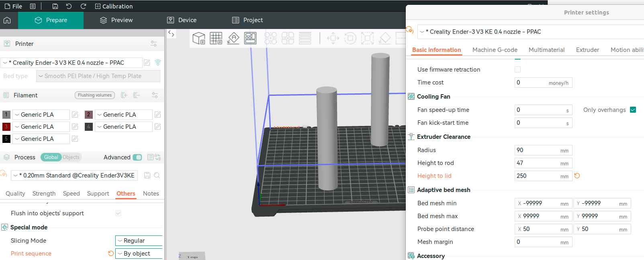The image size is (644, 260).
Task: Click the printer WiFi connection icon
Action: pos(158,63)
